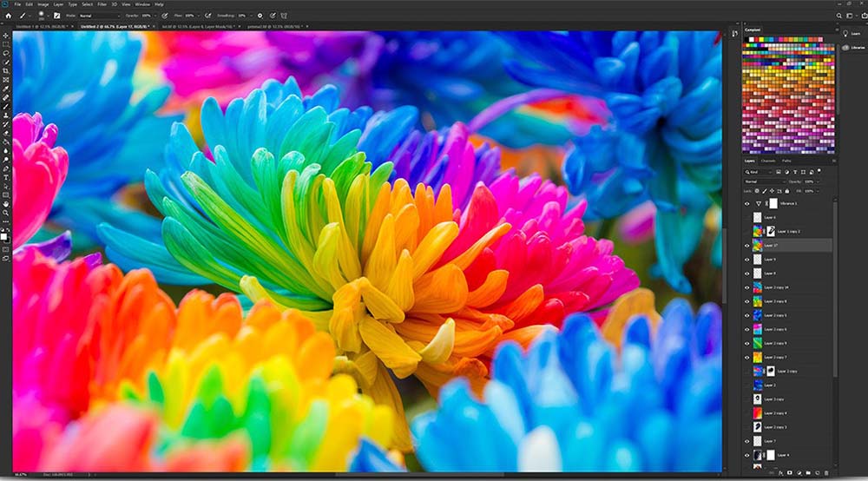Hide Layer 9 using its eye icon
This screenshot has height=481, width=868.
[x=746, y=259]
